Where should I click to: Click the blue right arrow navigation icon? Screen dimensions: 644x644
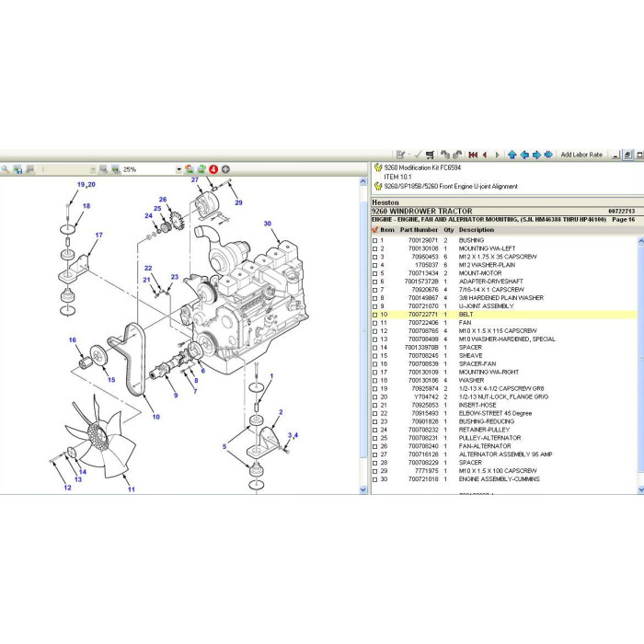(x=536, y=155)
